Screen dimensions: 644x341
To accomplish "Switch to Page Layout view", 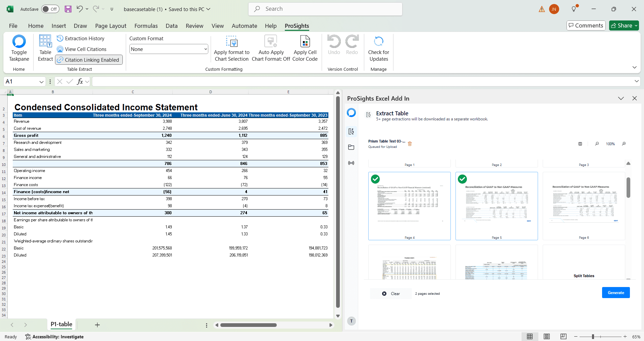I will tap(547, 337).
